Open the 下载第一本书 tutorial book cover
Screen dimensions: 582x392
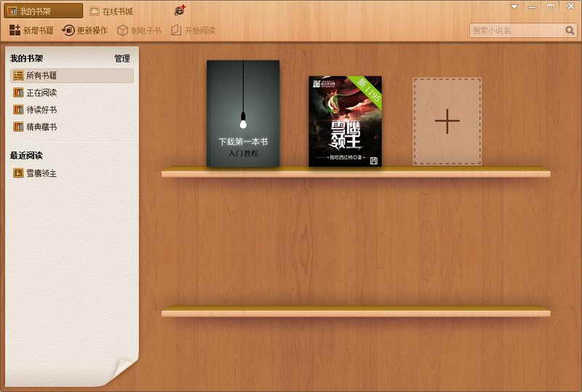243,113
